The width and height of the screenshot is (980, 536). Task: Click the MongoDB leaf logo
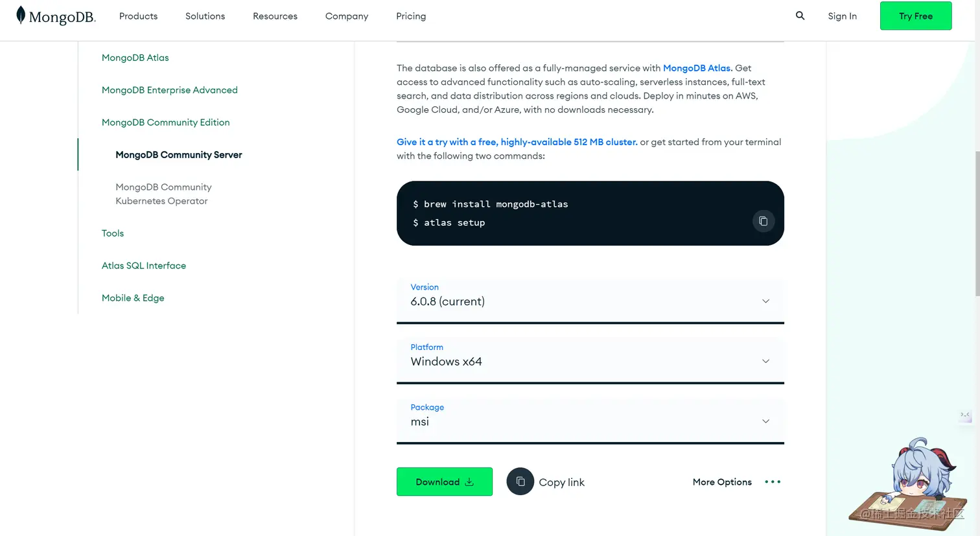pyautogui.click(x=21, y=16)
